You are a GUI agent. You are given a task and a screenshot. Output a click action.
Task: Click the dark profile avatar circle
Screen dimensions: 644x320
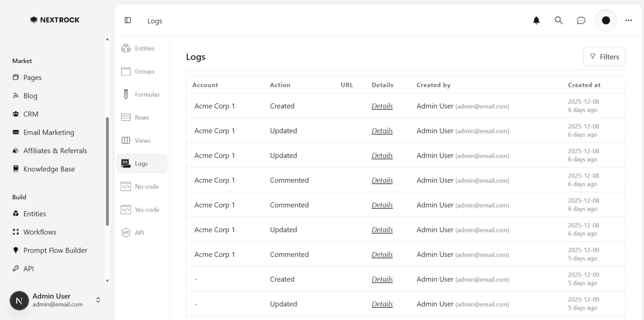[x=606, y=20]
